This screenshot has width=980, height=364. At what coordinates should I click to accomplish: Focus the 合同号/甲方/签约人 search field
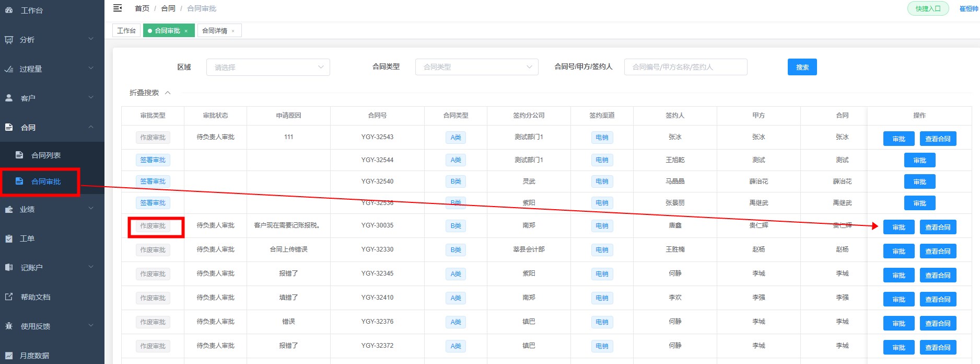tap(685, 67)
